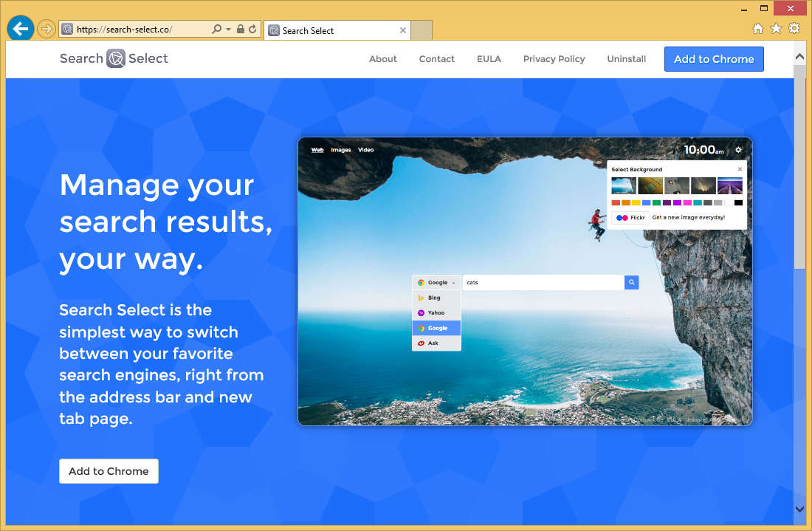Pick the black background color swatch

738,202
